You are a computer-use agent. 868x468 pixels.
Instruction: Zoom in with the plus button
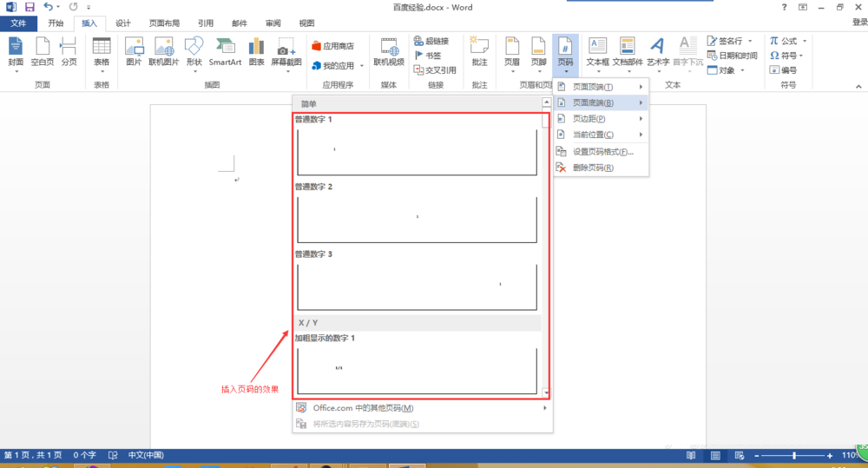(x=830, y=456)
